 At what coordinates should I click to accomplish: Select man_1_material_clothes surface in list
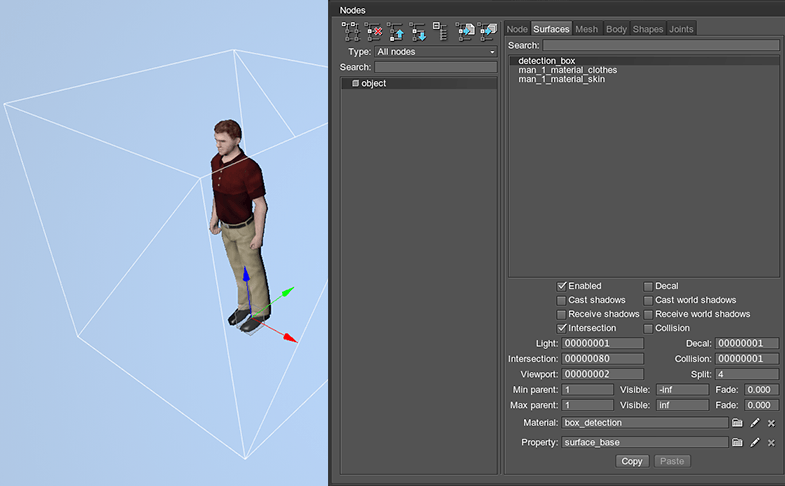(x=567, y=70)
